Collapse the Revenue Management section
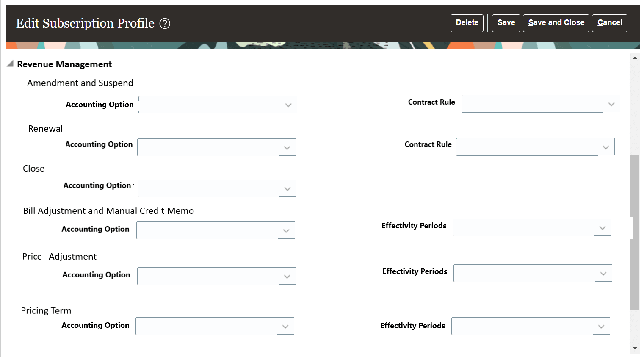644x357 pixels. 10,64
